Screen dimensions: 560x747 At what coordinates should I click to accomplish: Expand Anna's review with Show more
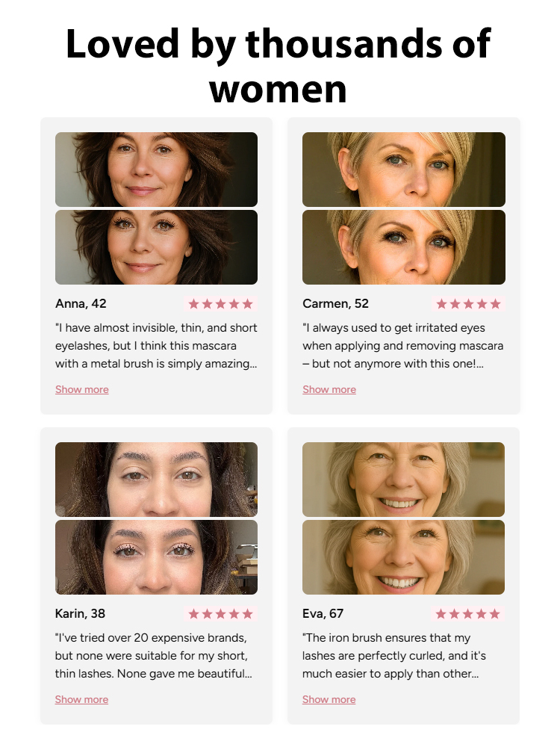coord(81,389)
